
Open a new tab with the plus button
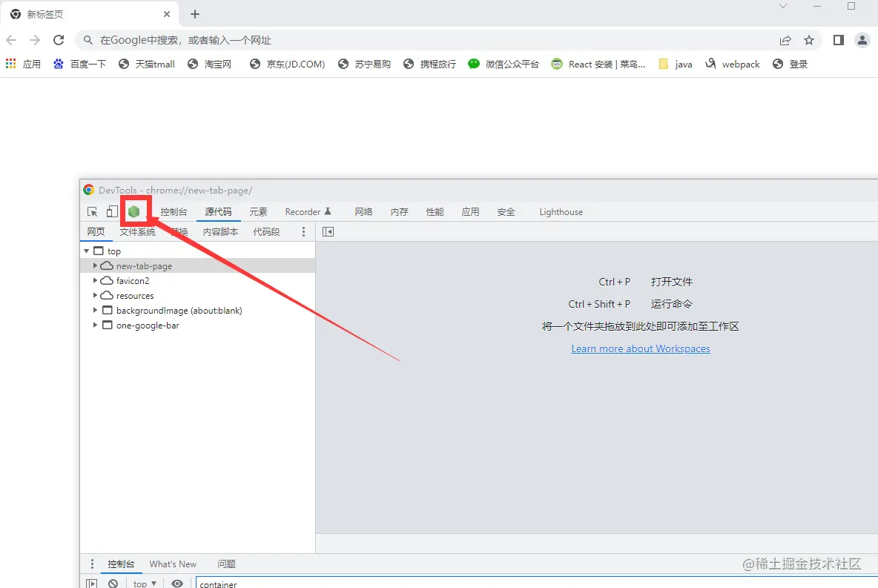pyautogui.click(x=195, y=14)
